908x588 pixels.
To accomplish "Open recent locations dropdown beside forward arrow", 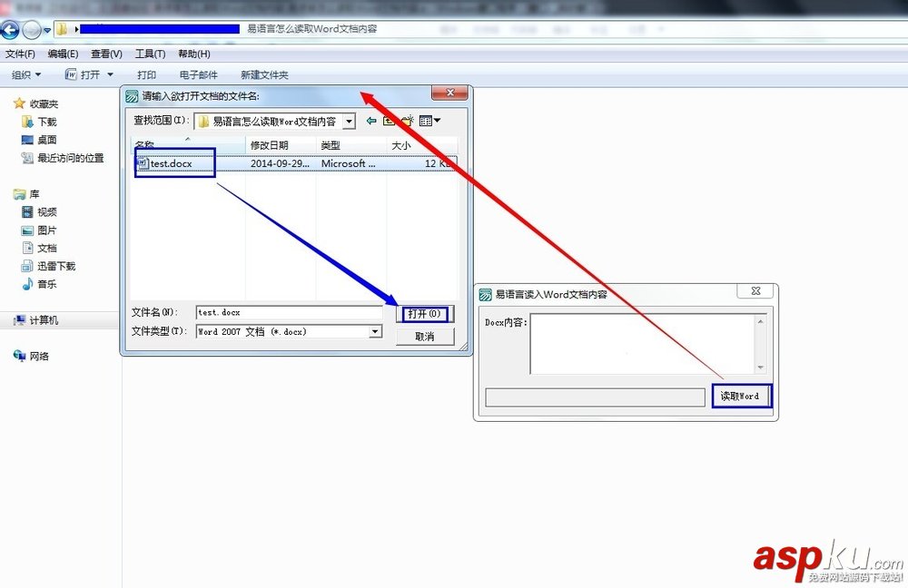I will 47,30.
